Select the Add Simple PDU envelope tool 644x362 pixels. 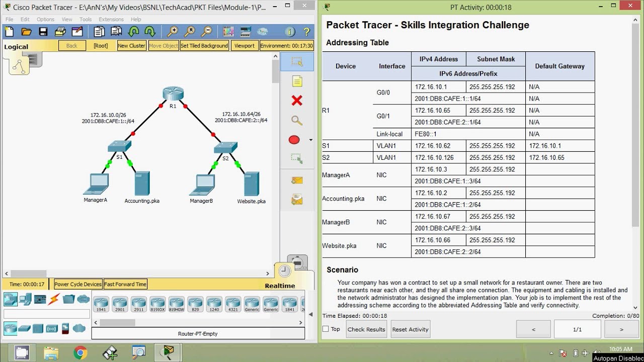pyautogui.click(x=297, y=180)
